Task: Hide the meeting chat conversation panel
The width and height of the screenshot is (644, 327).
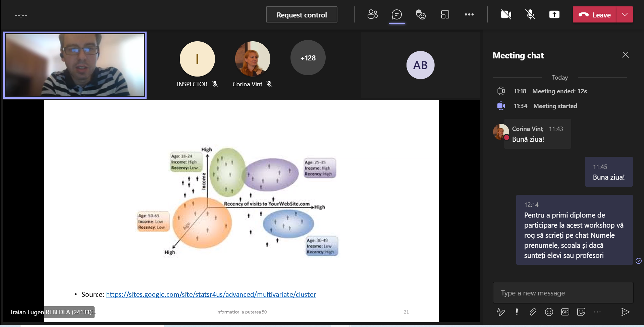Action: [396, 14]
